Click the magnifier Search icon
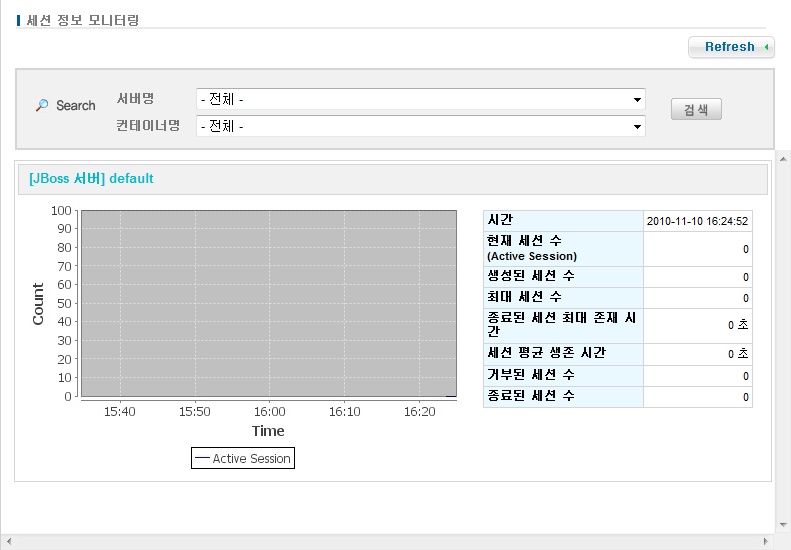The height and width of the screenshot is (550, 791). tap(42, 105)
